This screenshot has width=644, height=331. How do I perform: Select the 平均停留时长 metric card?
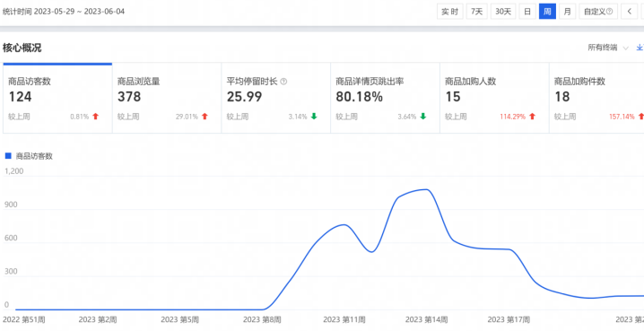point(276,98)
